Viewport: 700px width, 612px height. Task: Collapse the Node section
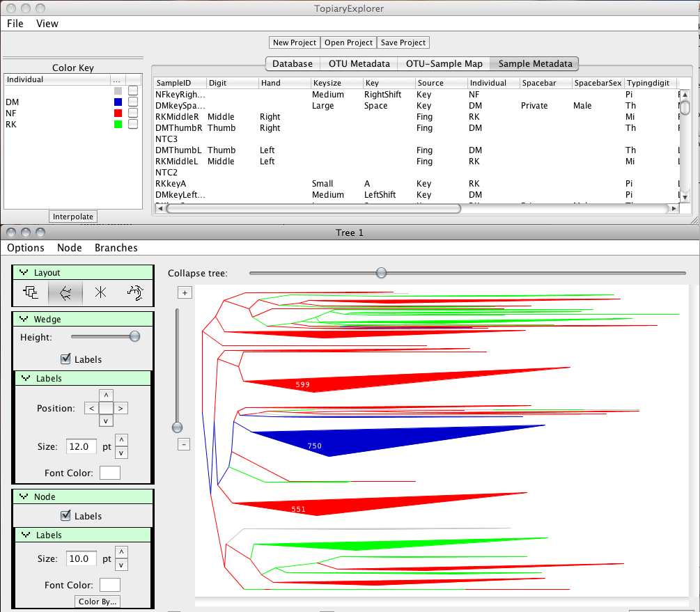point(24,496)
